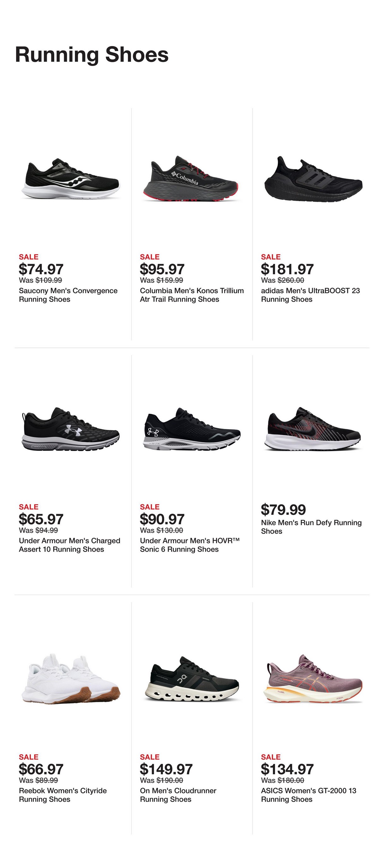This screenshot has height=868, width=384.
Task: Click Under Armour HOVR Sonic 6 title
Action: (x=189, y=545)
